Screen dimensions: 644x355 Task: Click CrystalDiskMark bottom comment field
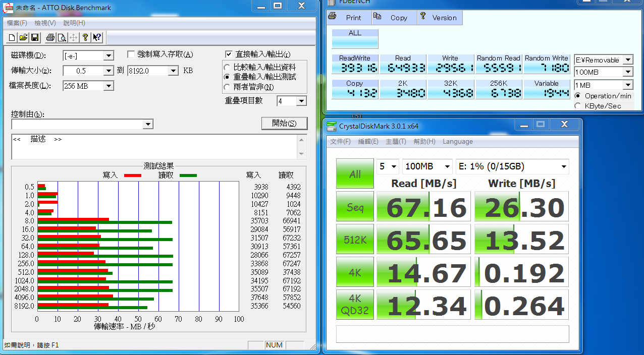click(x=453, y=334)
